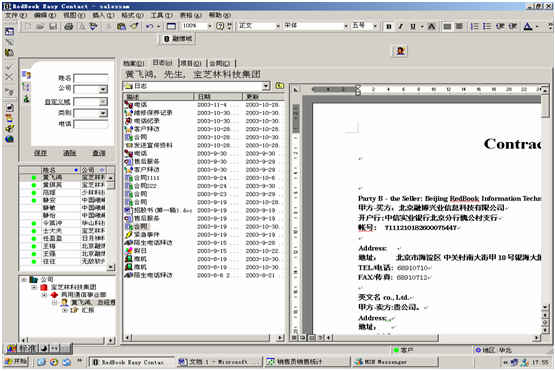The height and width of the screenshot is (371, 555).
Task: Click the Print icon in the toolbar
Action: pyautogui.click(x=69, y=26)
